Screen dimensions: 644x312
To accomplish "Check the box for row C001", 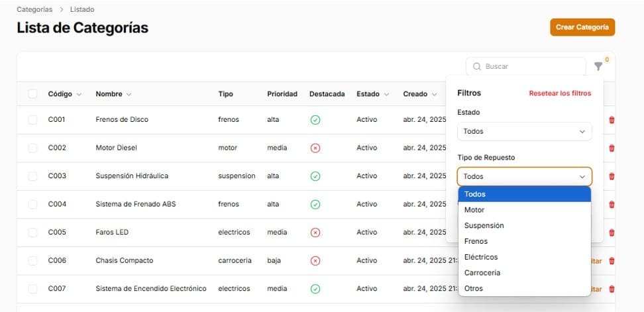I will point(32,120).
